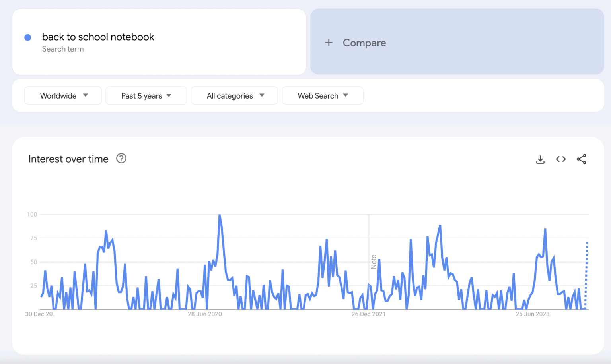611x364 pixels.
Task: Expand the Worldwide region dropdown
Action: click(x=63, y=96)
